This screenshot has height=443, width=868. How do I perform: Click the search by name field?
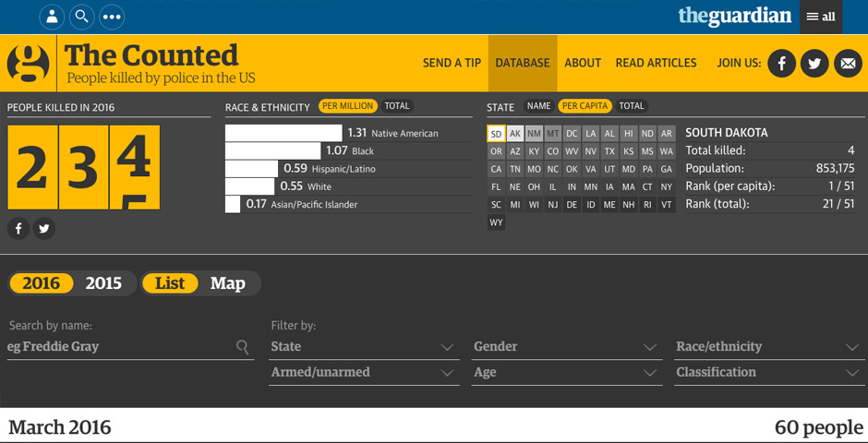130,347
